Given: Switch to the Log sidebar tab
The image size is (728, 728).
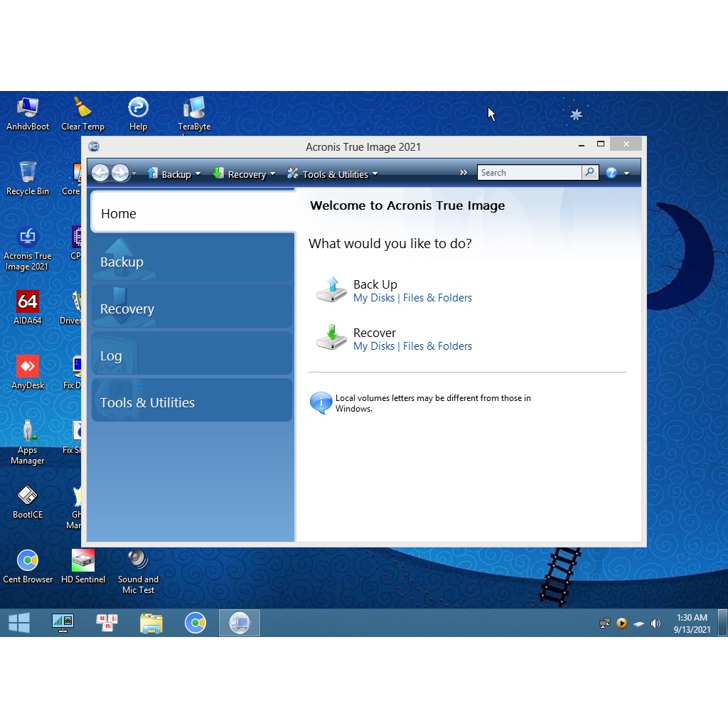Looking at the screenshot, I should 192,355.
